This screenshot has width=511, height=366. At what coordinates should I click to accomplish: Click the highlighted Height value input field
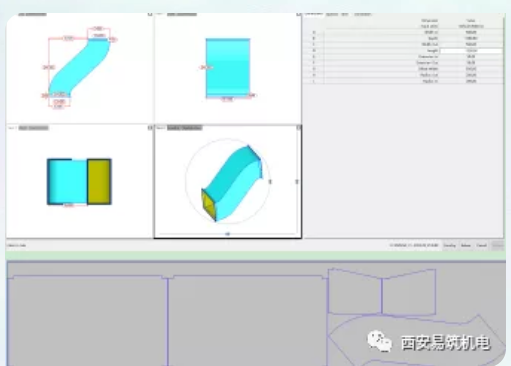(471, 51)
